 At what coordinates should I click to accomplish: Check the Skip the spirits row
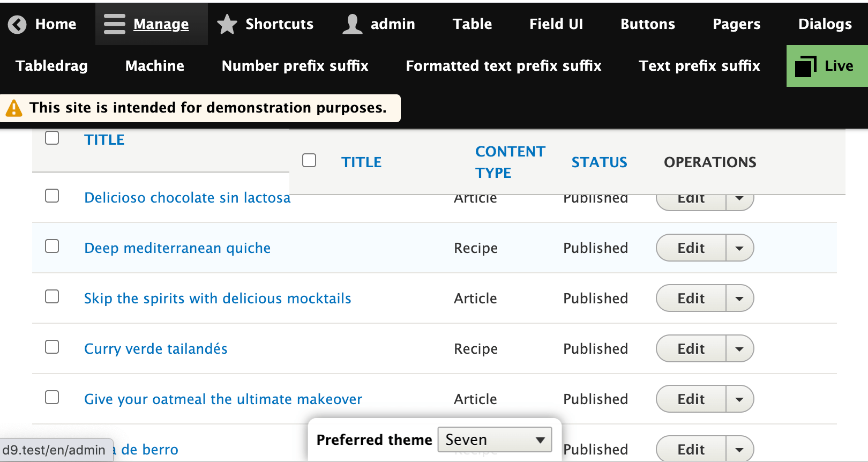(x=52, y=296)
